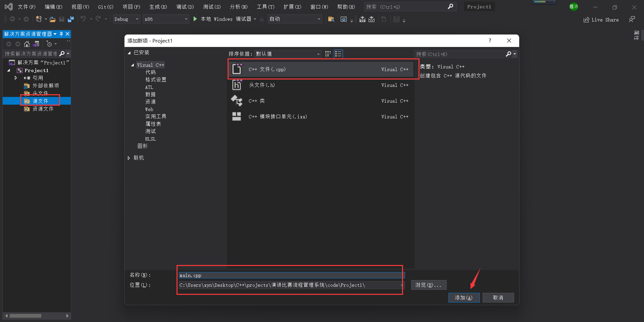Pin the Solution Explorer panel

(x=61, y=34)
